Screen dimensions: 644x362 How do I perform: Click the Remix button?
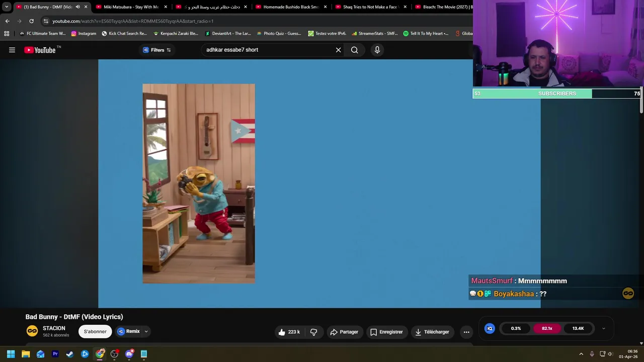pyautogui.click(x=129, y=331)
